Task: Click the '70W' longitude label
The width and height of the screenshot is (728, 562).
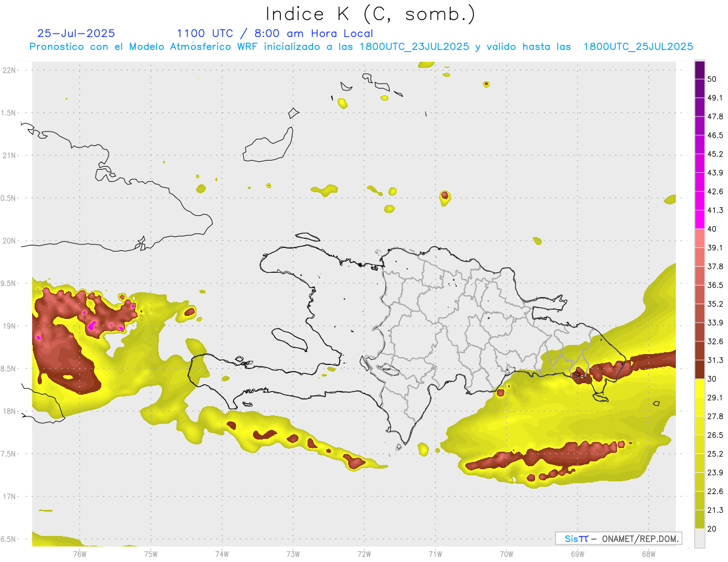Action: (x=507, y=554)
